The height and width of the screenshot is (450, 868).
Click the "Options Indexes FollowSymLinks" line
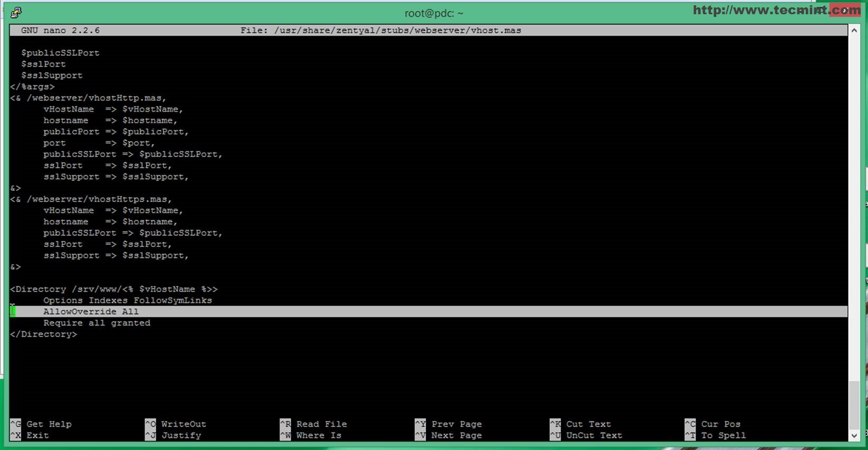coord(128,301)
